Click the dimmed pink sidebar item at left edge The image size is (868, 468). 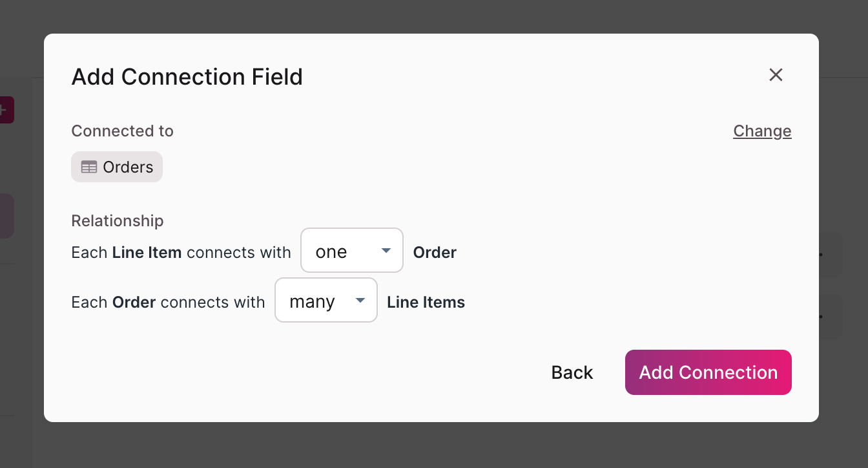coord(6,217)
